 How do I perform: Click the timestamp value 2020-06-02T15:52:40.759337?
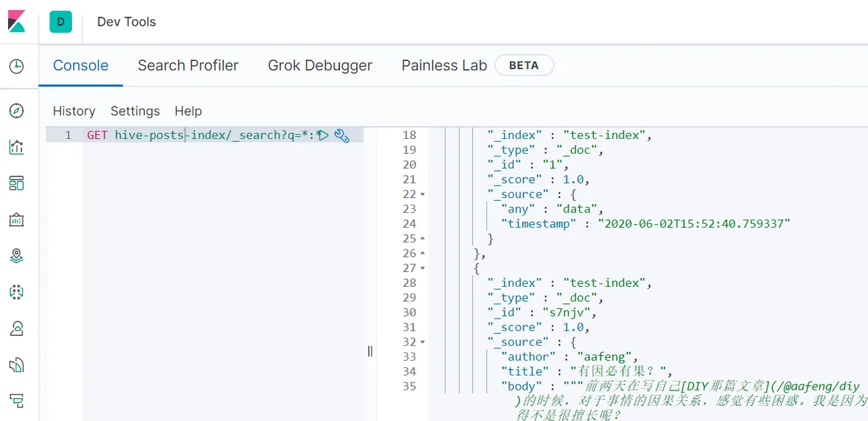pos(694,224)
